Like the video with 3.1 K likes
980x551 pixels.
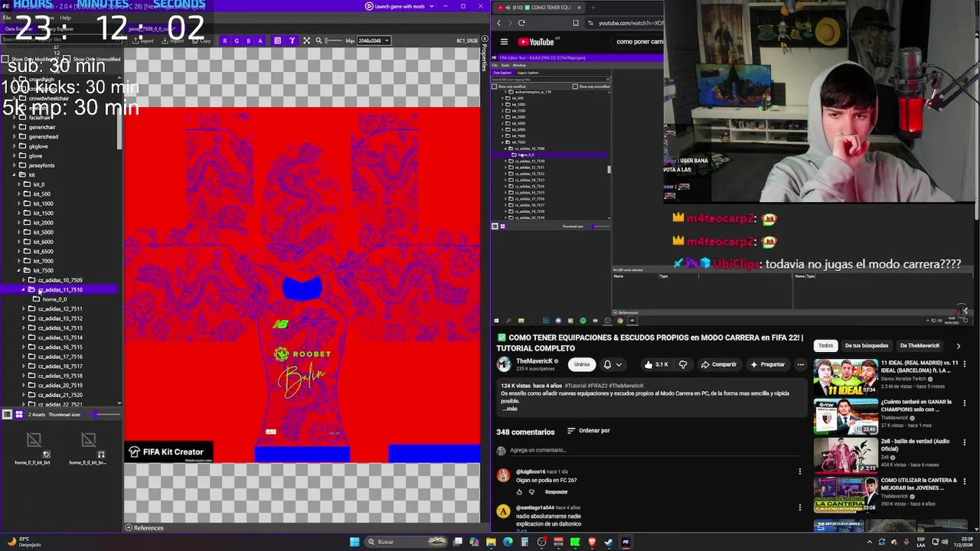(658, 364)
